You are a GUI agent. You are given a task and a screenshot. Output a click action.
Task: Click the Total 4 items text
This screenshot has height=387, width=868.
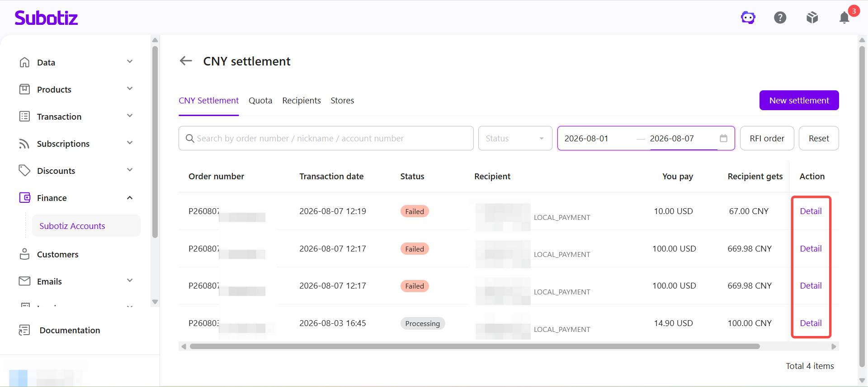[810, 366]
